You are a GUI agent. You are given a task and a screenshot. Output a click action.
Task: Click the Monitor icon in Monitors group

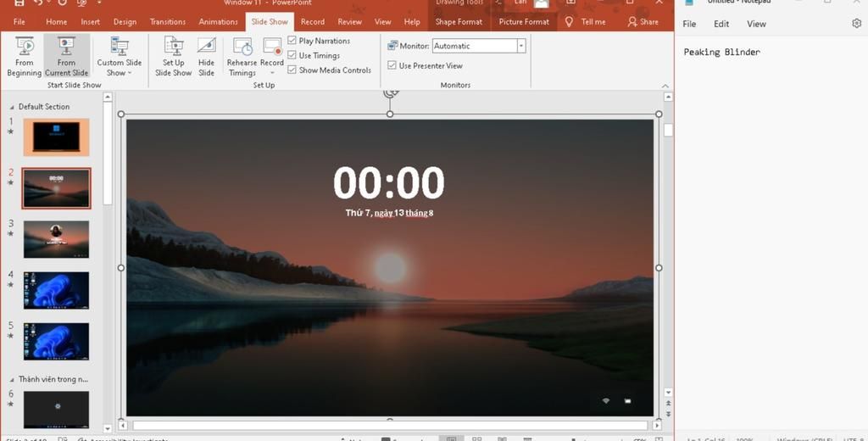pos(392,46)
